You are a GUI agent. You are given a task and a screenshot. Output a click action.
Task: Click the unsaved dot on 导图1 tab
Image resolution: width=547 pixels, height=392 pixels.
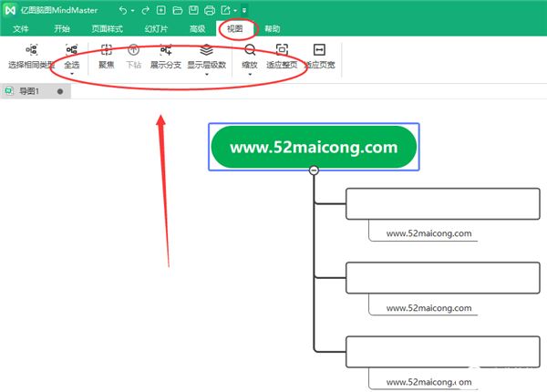[60, 92]
